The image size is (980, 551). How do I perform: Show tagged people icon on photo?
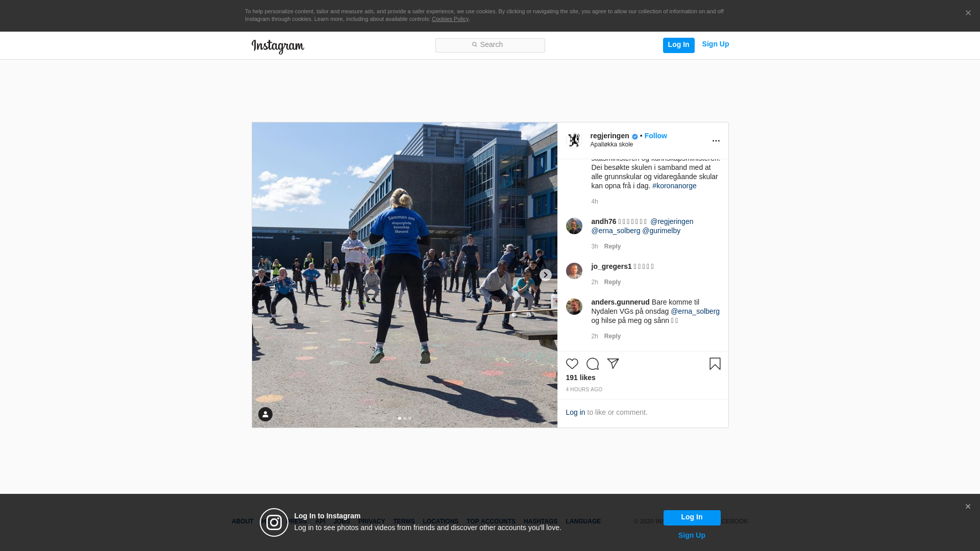(265, 414)
